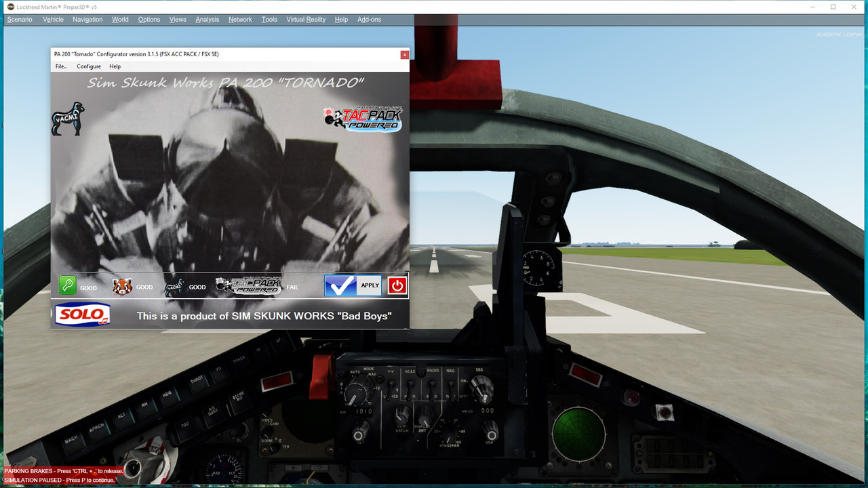The height and width of the screenshot is (488, 868).
Task: Open the Vehicle menu
Action: (53, 20)
